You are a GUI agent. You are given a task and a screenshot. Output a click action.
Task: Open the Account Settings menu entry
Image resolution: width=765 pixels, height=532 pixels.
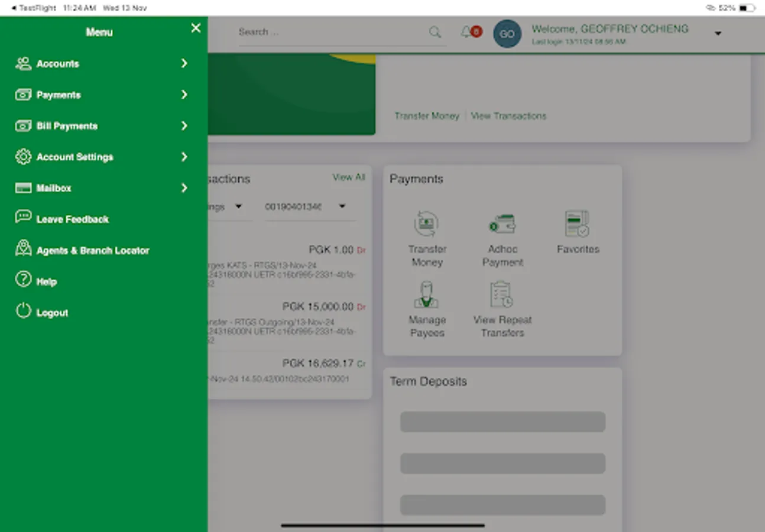[x=74, y=157]
